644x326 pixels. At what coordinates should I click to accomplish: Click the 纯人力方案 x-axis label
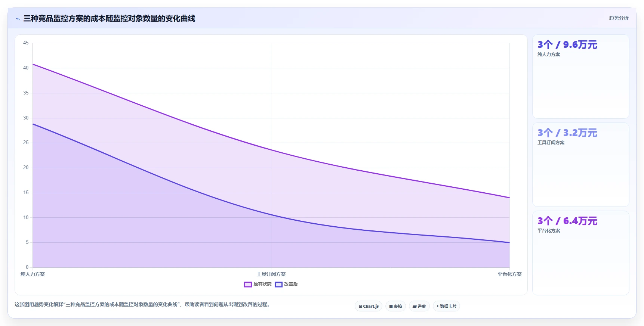click(33, 274)
